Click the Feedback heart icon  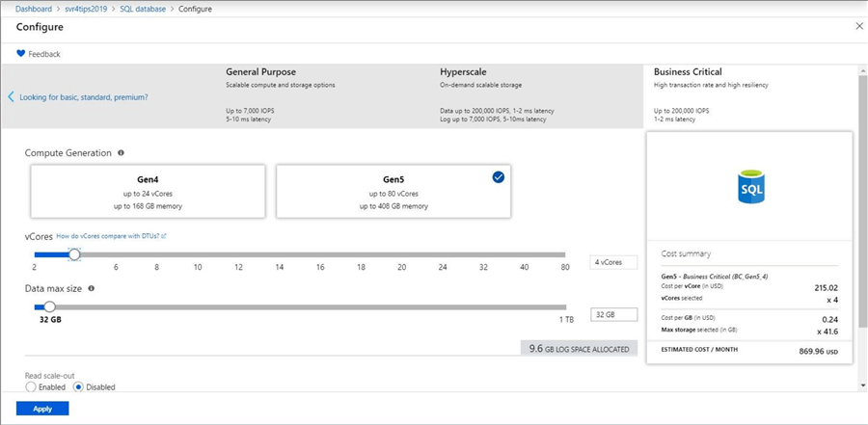click(21, 54)
